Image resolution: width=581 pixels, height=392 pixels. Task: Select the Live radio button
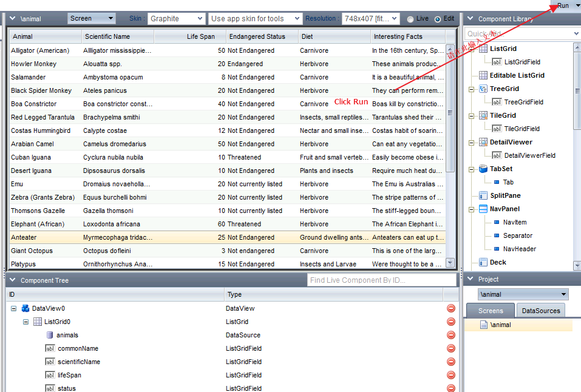click(410, 19)
